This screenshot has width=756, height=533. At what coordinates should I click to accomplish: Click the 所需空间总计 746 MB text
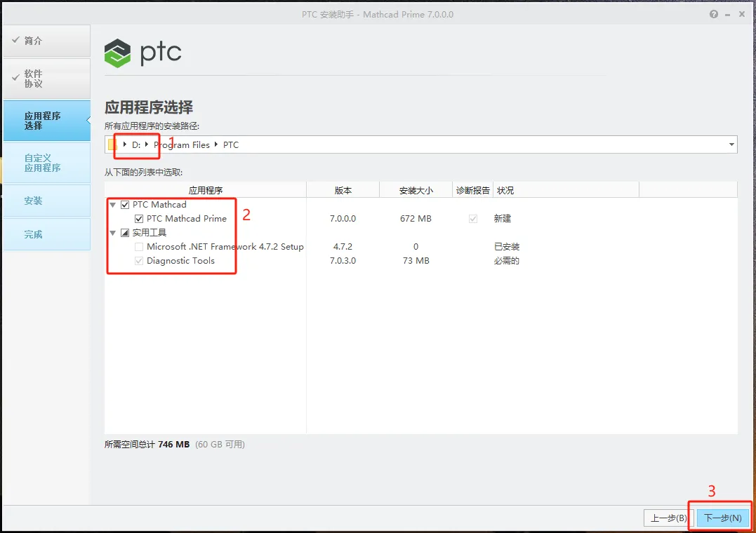point(147,445)
